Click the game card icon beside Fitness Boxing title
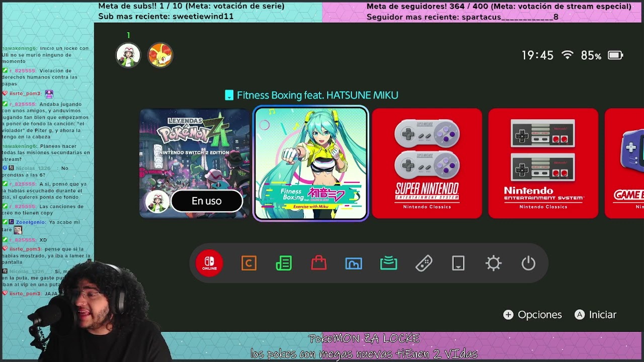This screenshot has height=362, width=644. pos(229,95)
